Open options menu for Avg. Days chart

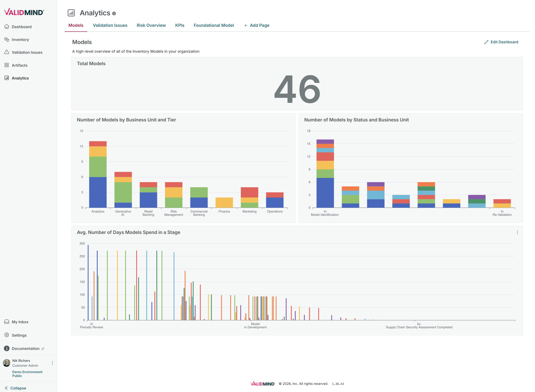[517, 232]
